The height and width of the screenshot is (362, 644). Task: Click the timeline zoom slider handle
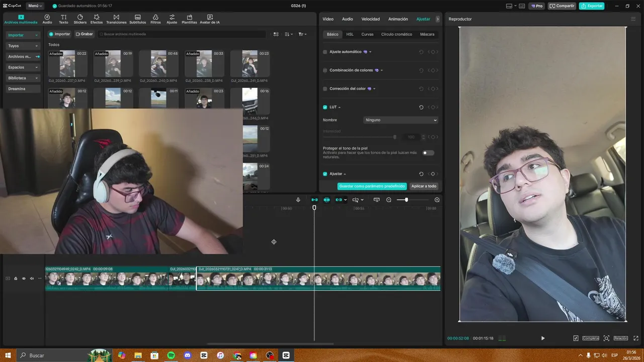click(x=406, y=200)
